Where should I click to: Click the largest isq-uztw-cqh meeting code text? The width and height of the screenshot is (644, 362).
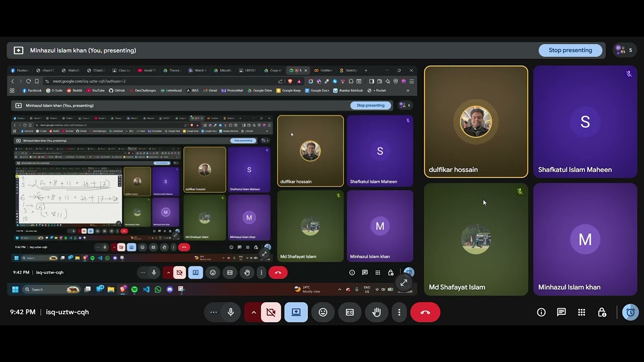coord(67,312)
